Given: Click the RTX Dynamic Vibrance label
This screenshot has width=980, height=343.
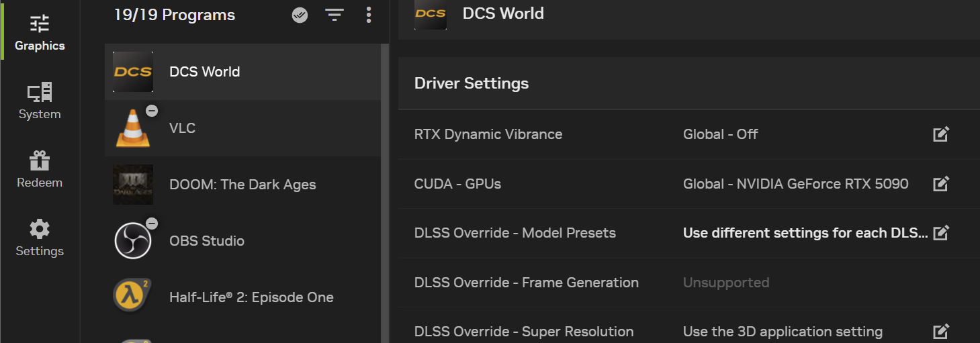Looking at the screenshot, I should coord(488,134).
